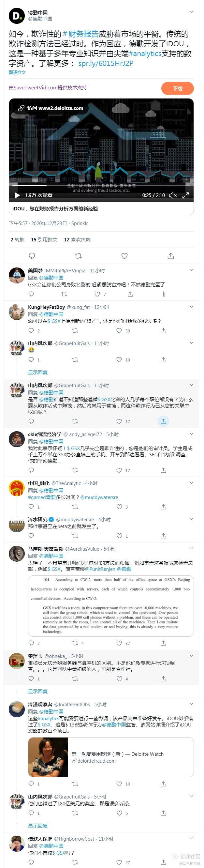Retweet AureliusValue's reply with 4 retweets
This screenshot has height=868, width=204.
tap(75, 643)
